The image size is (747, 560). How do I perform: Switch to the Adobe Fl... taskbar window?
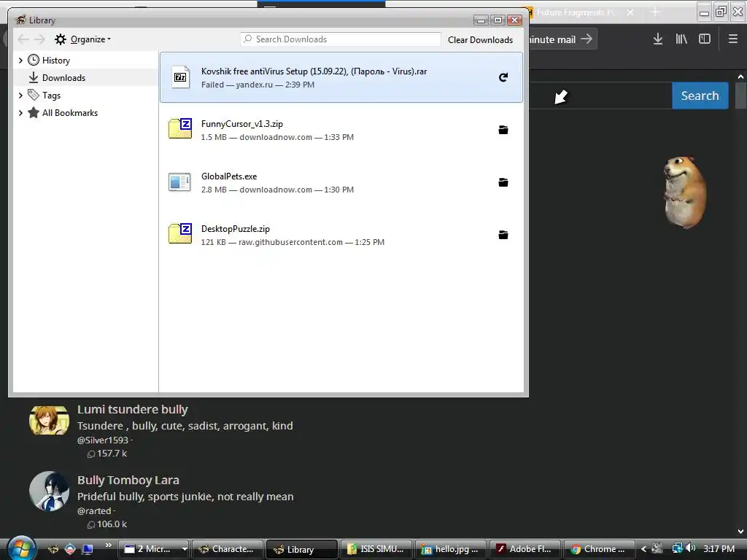tap(525, 549)
